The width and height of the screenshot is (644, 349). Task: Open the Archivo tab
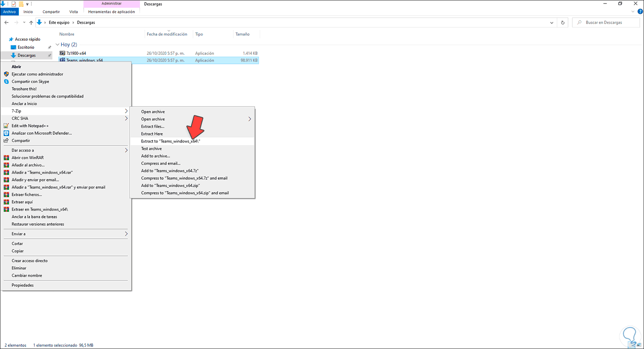[9, 12]
